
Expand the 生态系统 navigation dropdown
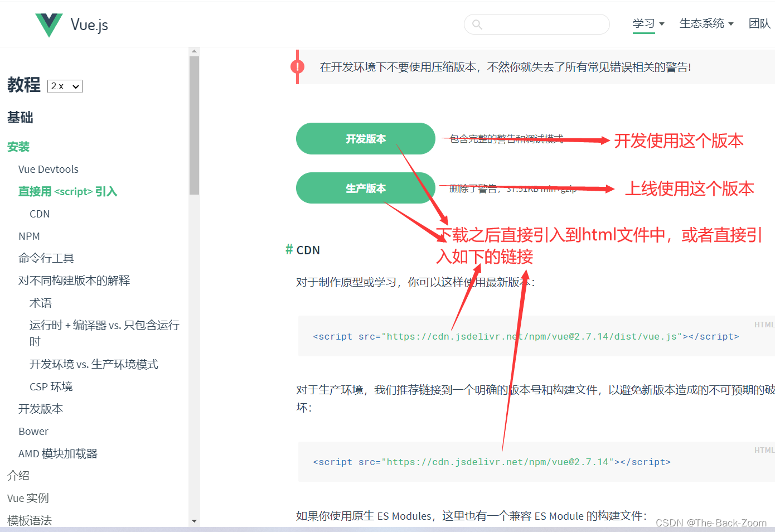(x=706, y=23)
